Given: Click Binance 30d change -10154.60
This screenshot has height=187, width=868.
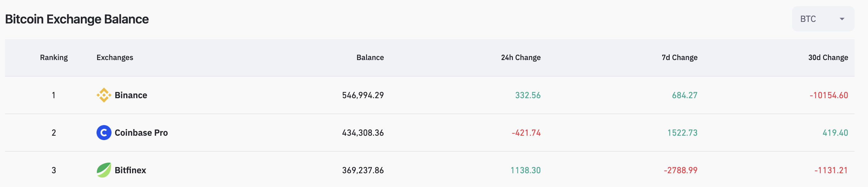Looking at the screenshot, I should [x=829, y=95].
